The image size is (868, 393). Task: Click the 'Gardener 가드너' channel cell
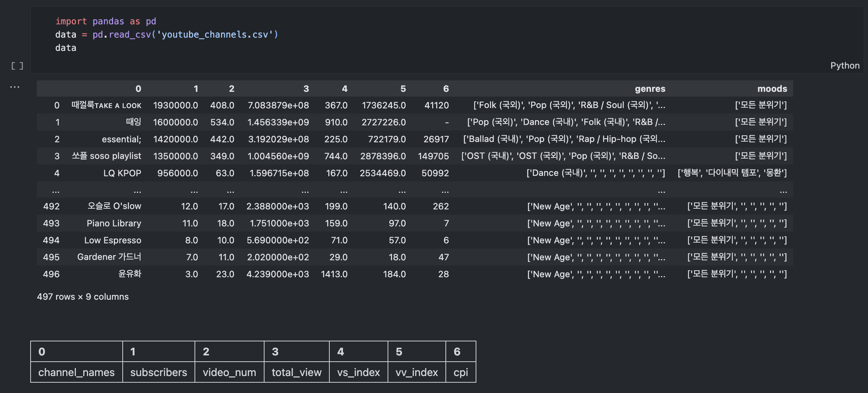109,257
